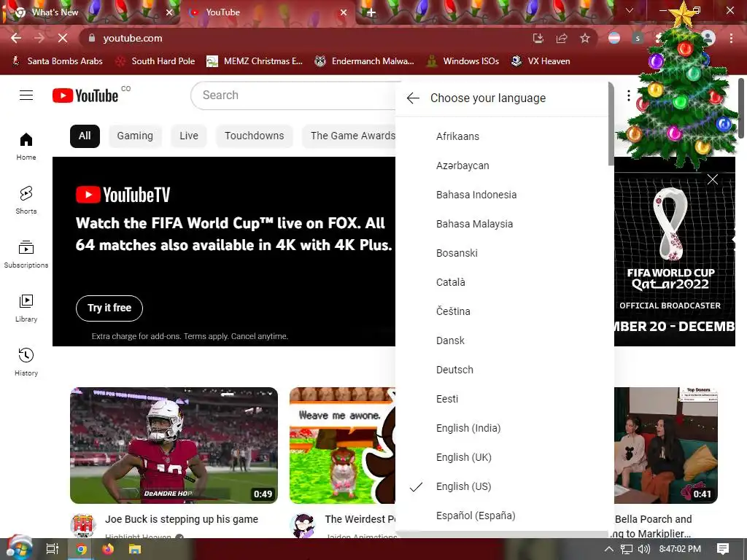Navigate back in the browser

[16, 38]
